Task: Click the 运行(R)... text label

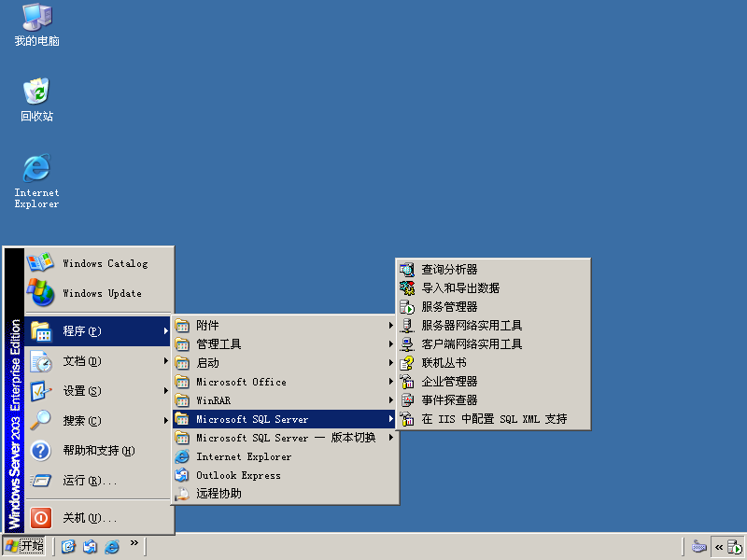Action: coord(90,481)
